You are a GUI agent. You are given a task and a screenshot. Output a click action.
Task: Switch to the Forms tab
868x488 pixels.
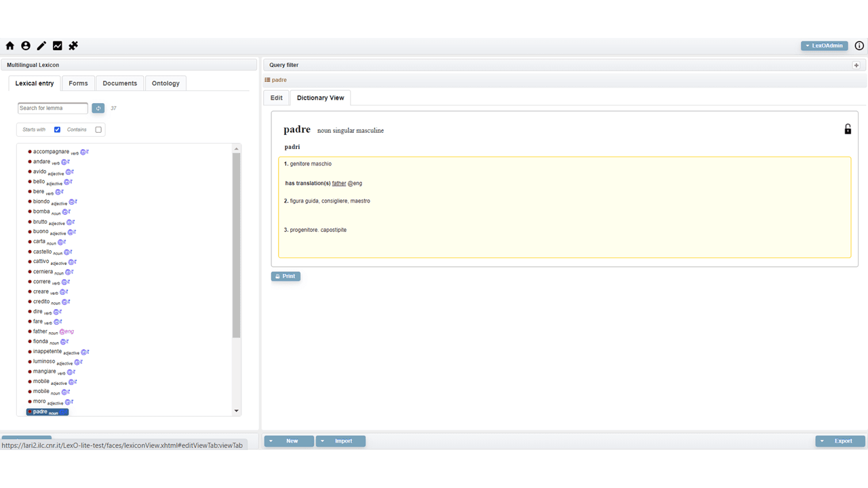pyautogui.click(x=78, y=83)
